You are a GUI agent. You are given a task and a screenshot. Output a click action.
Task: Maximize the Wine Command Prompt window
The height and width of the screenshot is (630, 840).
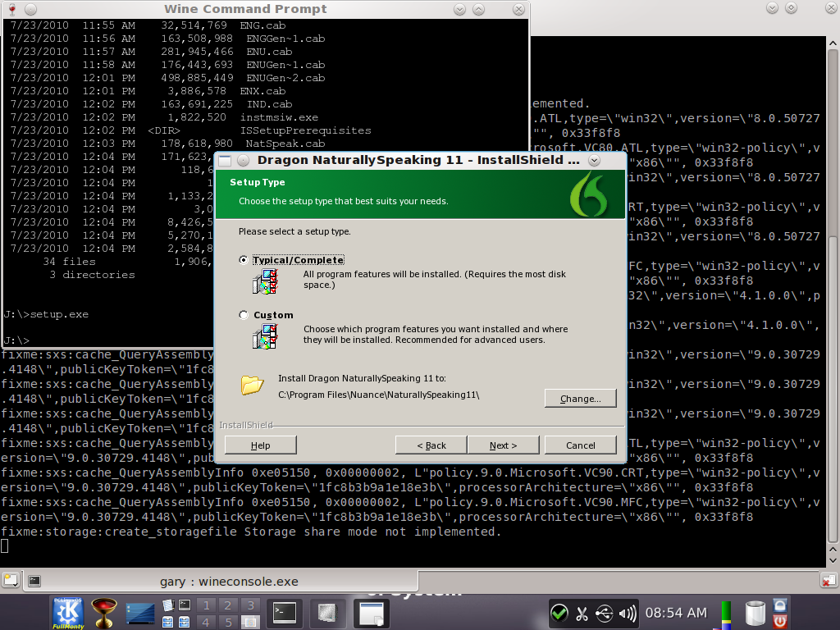[x=479, y=9]
